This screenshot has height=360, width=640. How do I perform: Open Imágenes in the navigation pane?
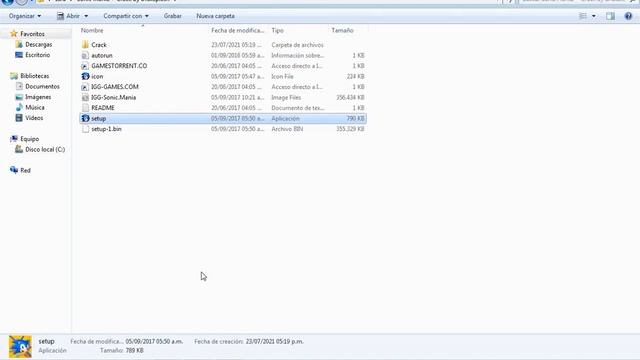[x=38, y=97]
